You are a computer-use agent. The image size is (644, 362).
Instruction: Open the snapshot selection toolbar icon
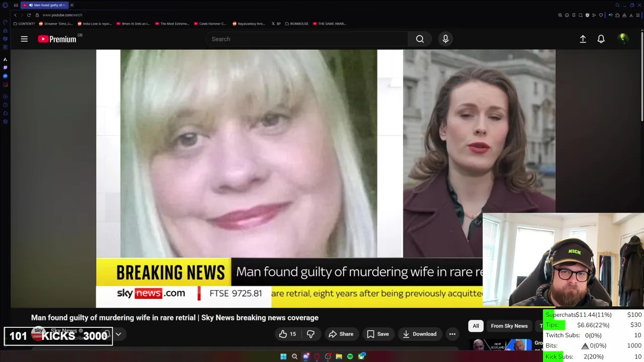pos(581,15)
